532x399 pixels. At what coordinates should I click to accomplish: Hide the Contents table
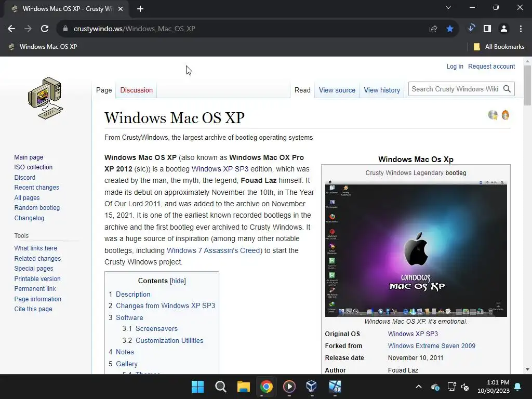click(x=178, y=281)
